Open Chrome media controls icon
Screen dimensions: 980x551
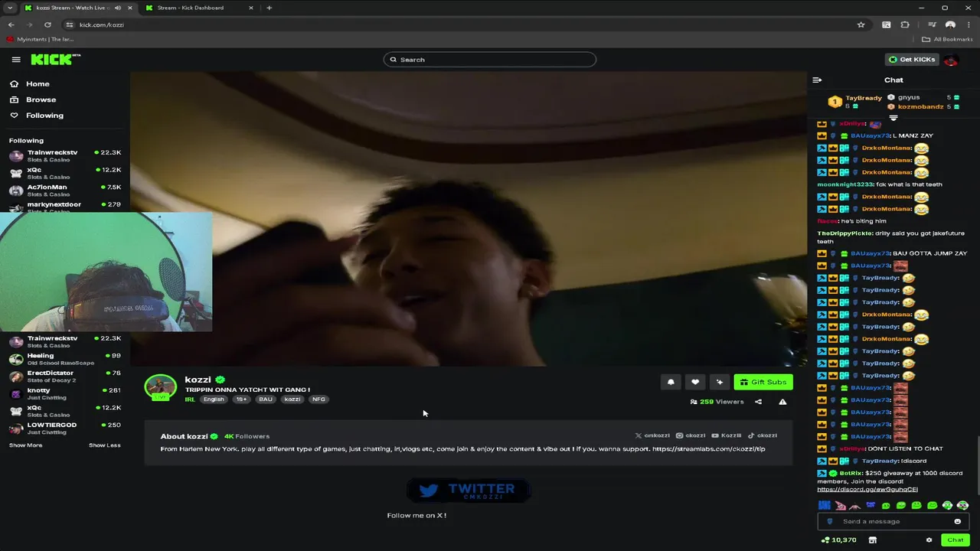click(932, 24)
